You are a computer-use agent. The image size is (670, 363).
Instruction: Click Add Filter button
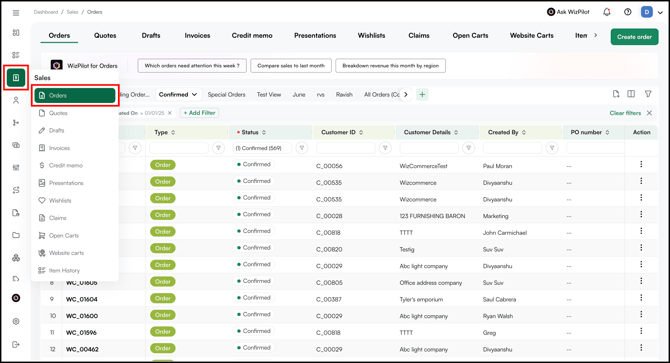click(x=200, y=113)
